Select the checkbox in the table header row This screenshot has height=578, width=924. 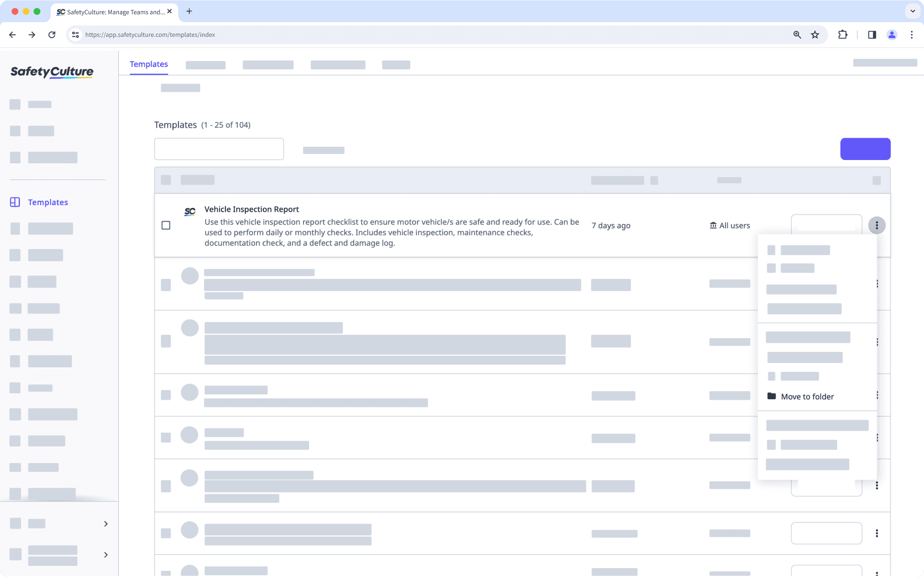pos(166,180)
